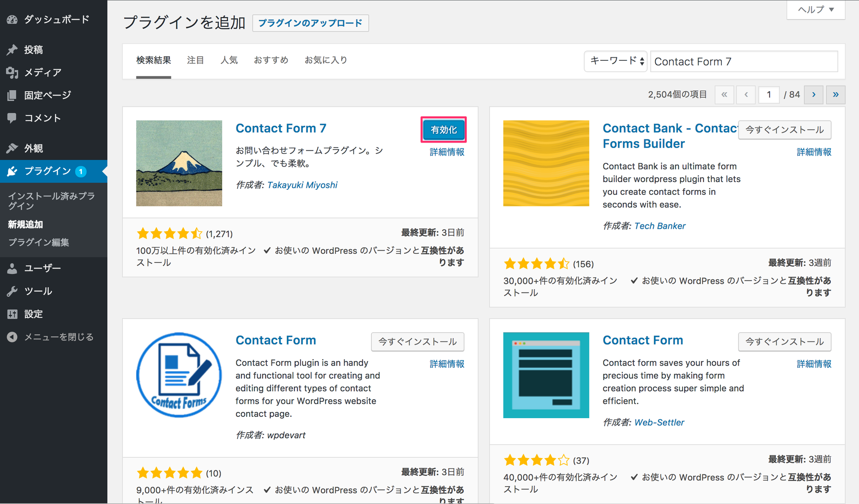Viewport: 859px width, 504px height.
Task: Click the wpdevart Contact Form title link
Action: tap(275, 341)
